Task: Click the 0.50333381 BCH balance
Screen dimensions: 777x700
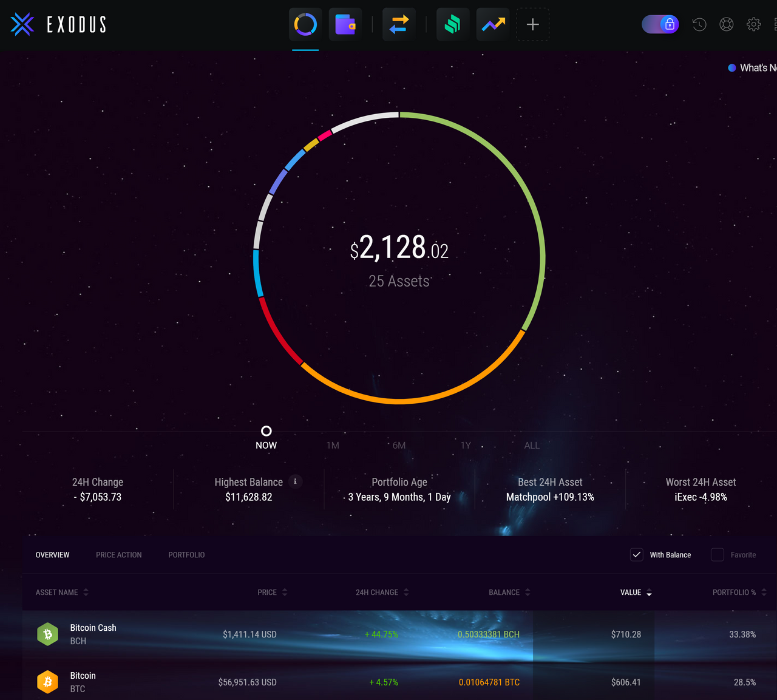Action: pos(489,634)
